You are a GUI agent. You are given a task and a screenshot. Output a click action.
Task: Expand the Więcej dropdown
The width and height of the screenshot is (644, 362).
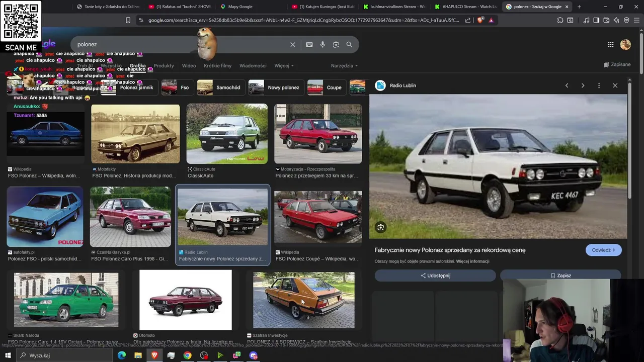click(284, 66)
